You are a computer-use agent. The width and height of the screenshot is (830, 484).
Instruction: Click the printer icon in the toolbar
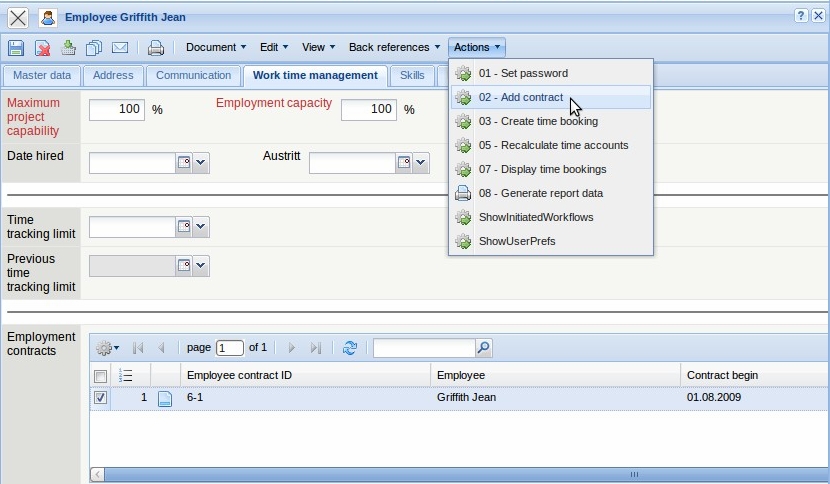(156, 47)
